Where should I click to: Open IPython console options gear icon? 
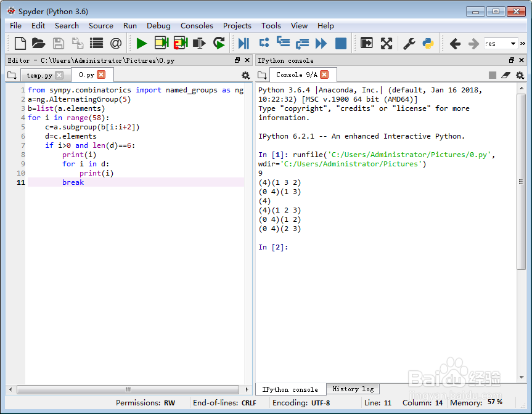pyautogui.click(x=520, y=75)
